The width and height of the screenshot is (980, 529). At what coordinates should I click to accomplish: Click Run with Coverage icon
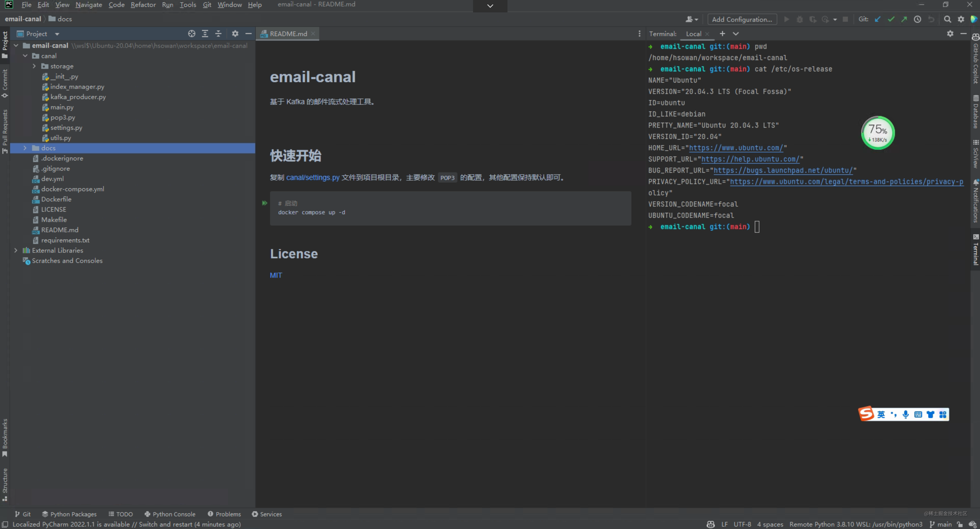(813, 19)
